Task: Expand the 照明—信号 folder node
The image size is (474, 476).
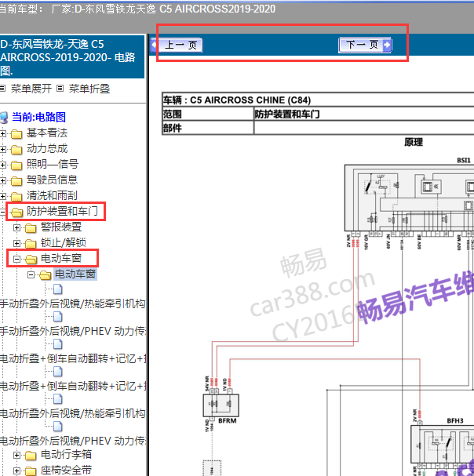Action: 3,165
